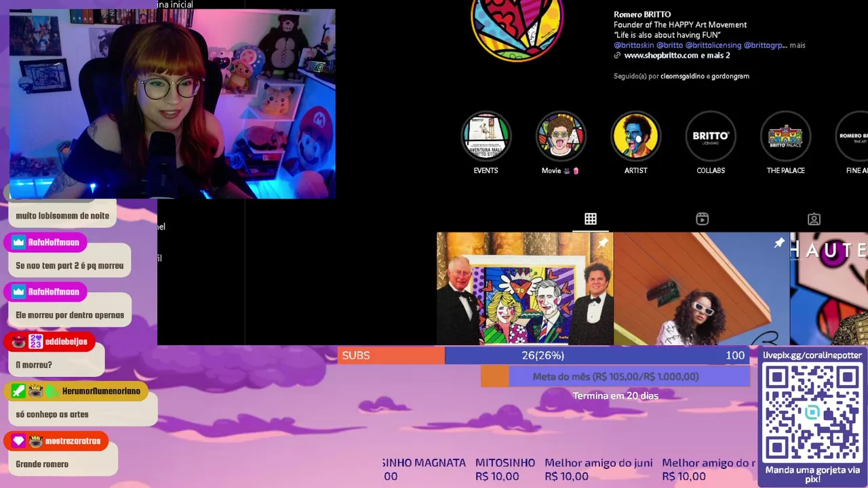
Task: Switch to the tagged photos tab
Action: (814, 219)
